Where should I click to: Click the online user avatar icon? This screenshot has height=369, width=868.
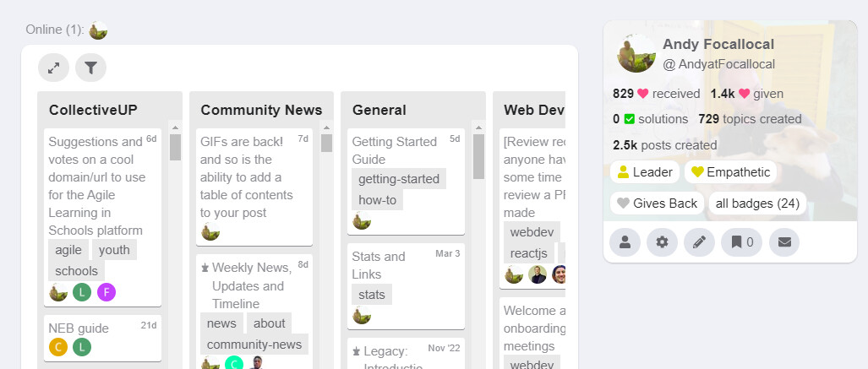pyautogui.click(x=99, y=30)
